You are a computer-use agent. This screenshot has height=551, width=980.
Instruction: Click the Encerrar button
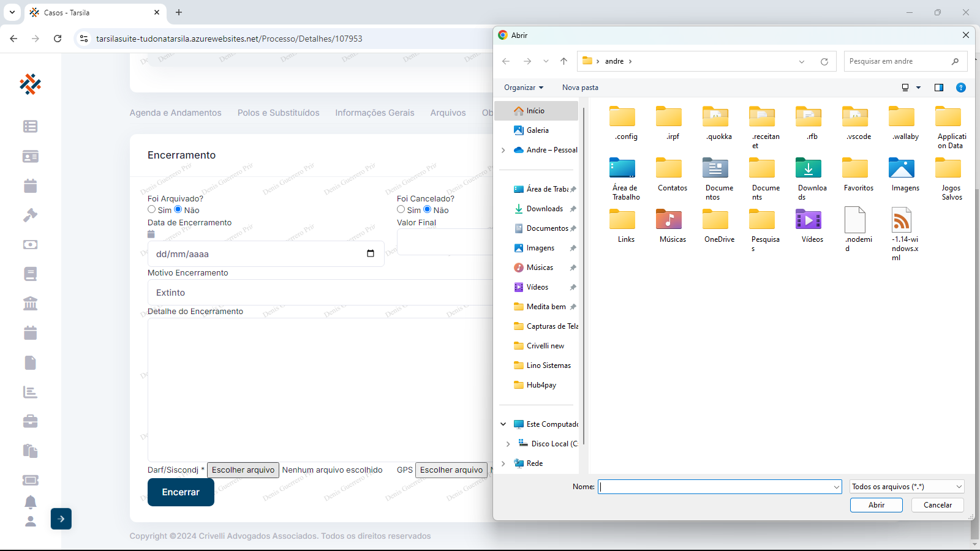tap(181, 492)
